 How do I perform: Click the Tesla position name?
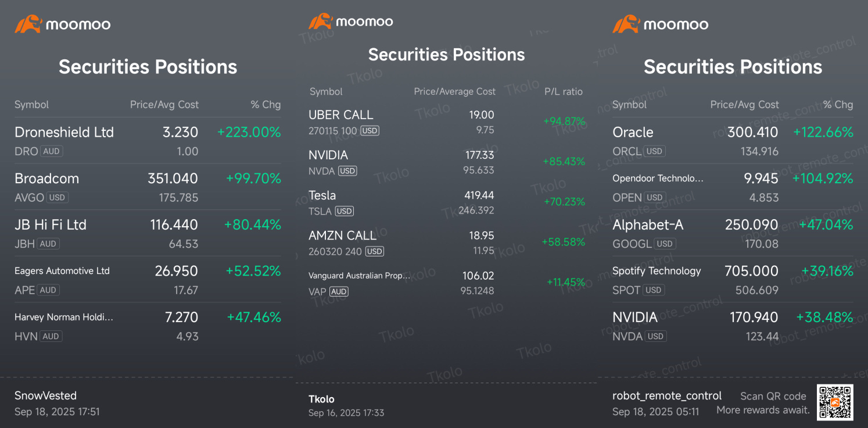pyautogui.click(x=322, y=195)
